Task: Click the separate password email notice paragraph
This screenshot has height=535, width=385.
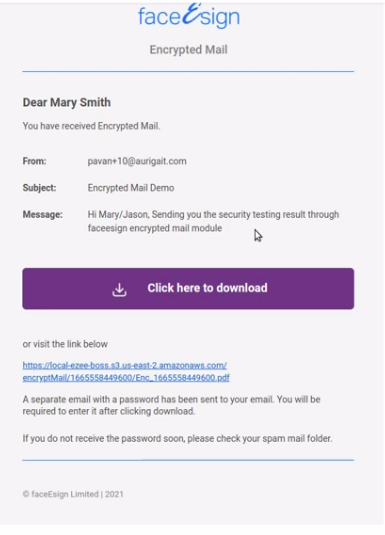Action: click(171, 405)
